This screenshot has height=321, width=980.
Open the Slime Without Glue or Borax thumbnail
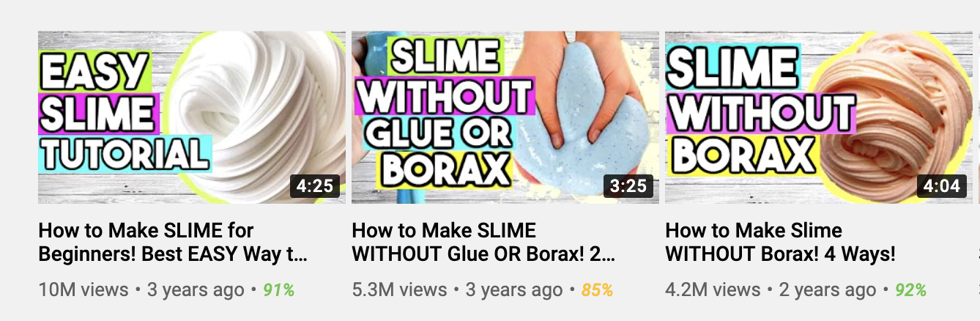click(x=505, y=117)
